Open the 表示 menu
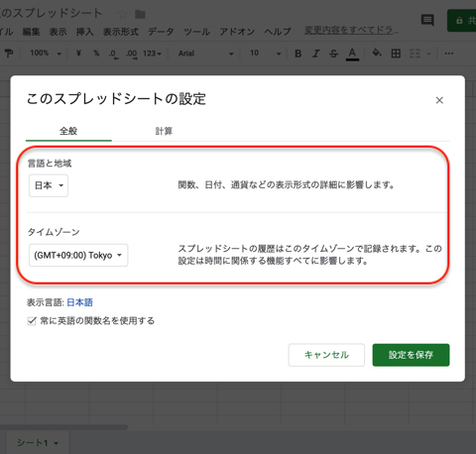 point(58,32)
